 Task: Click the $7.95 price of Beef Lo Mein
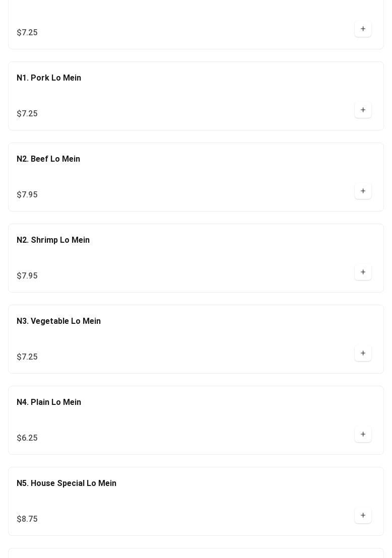(27, 195)
